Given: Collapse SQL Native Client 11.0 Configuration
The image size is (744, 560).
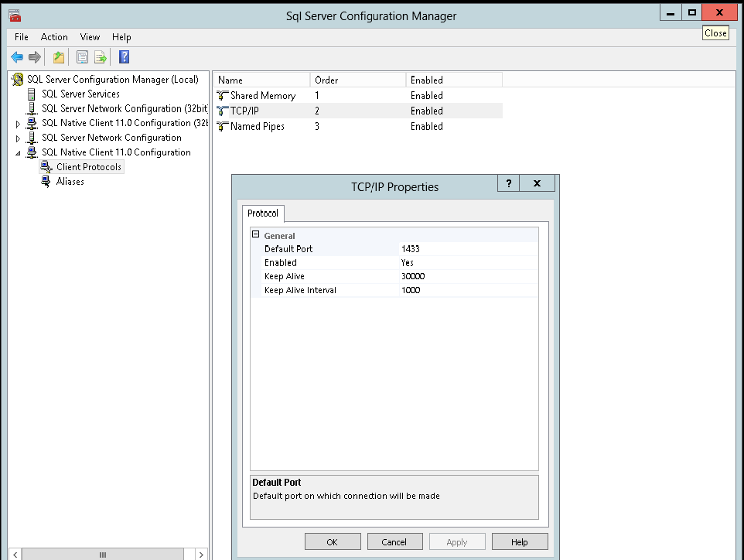Looking at the screenshot, I should pyautogui.click(x=17, y=152).
